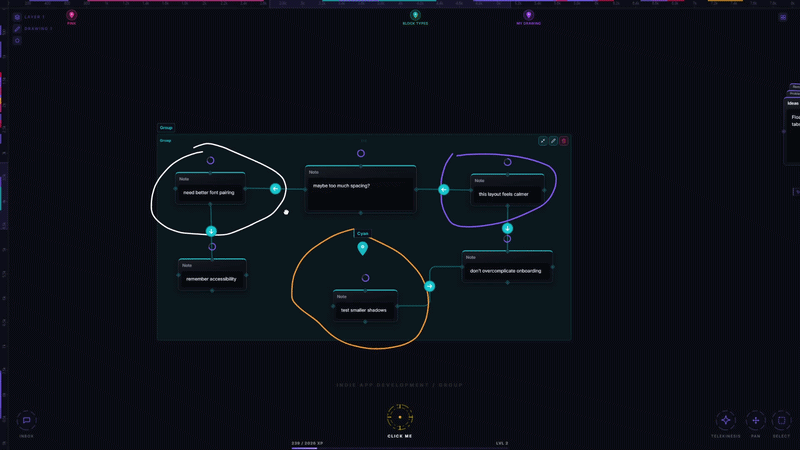Activate the Telekinesis tool
800x450 pixels.
pyautogui.click(x=726, y=420)
